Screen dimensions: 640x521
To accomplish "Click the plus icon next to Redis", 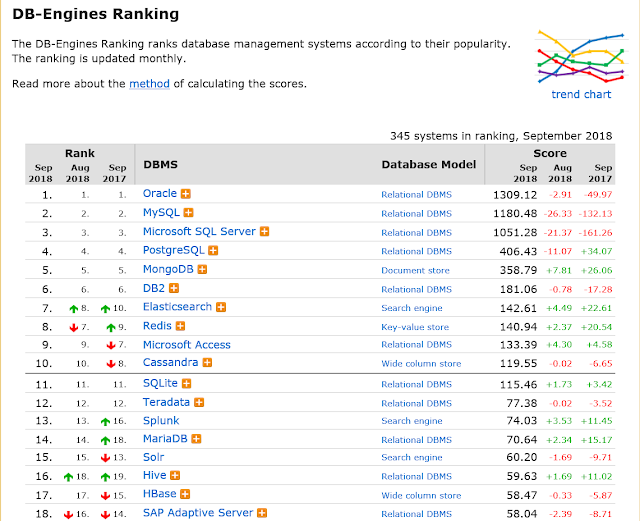I will click(x=180, y=326).
